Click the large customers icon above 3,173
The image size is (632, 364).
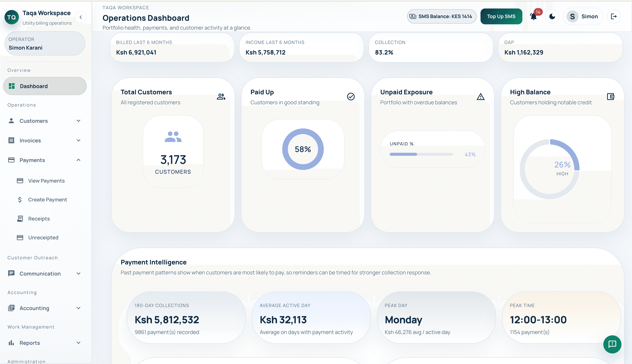point(173,137)
